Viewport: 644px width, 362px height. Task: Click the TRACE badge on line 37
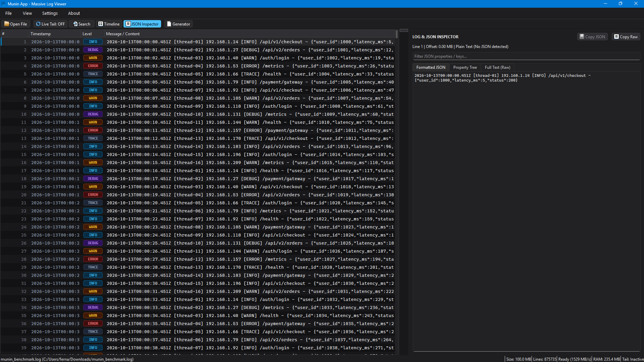click(x=93, y=331)
